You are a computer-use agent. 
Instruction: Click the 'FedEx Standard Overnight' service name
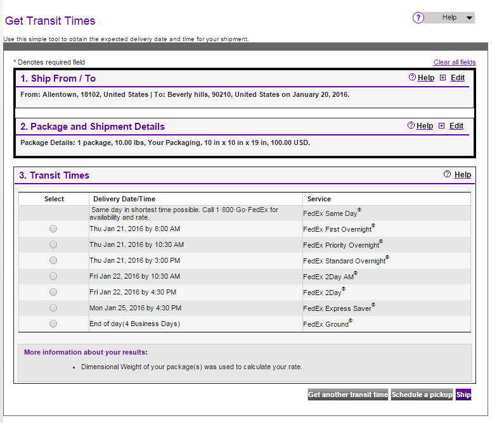(346, 261)
